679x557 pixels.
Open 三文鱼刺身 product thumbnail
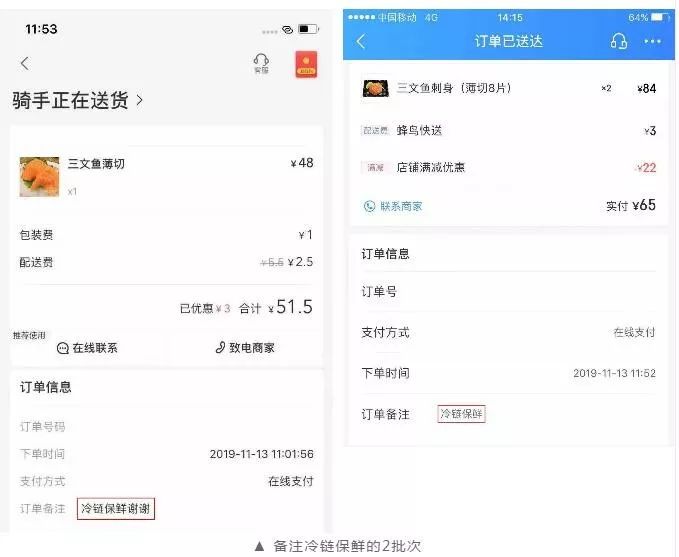[x=375, y=88]
